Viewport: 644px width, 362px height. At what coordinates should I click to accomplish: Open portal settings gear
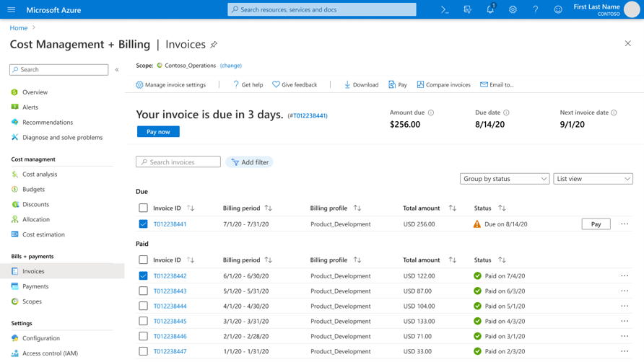[x=513, y=9]
